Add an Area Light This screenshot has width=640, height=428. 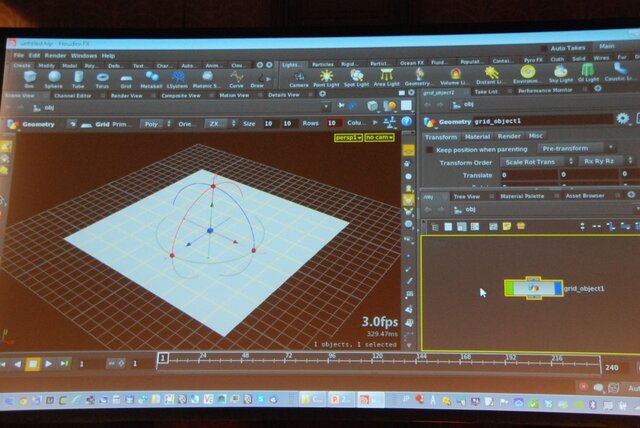point(386,77)
